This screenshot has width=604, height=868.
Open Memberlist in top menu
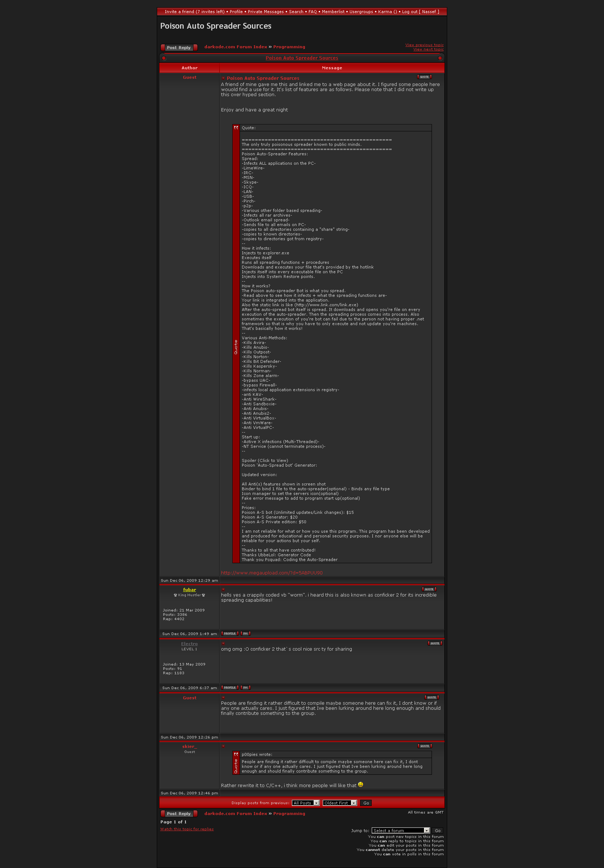pos(333,12)
